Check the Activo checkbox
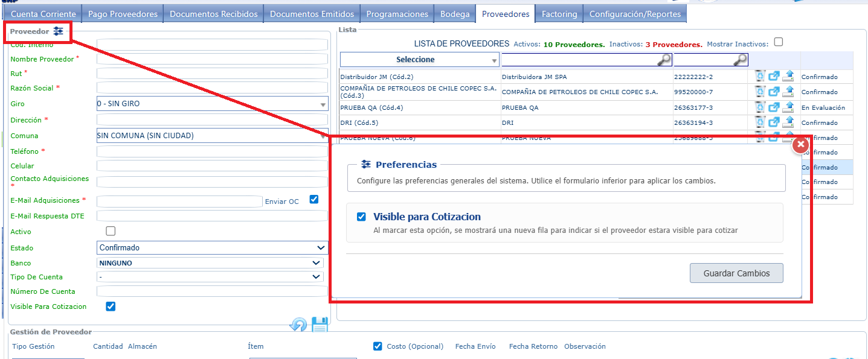 coord(111,231)
